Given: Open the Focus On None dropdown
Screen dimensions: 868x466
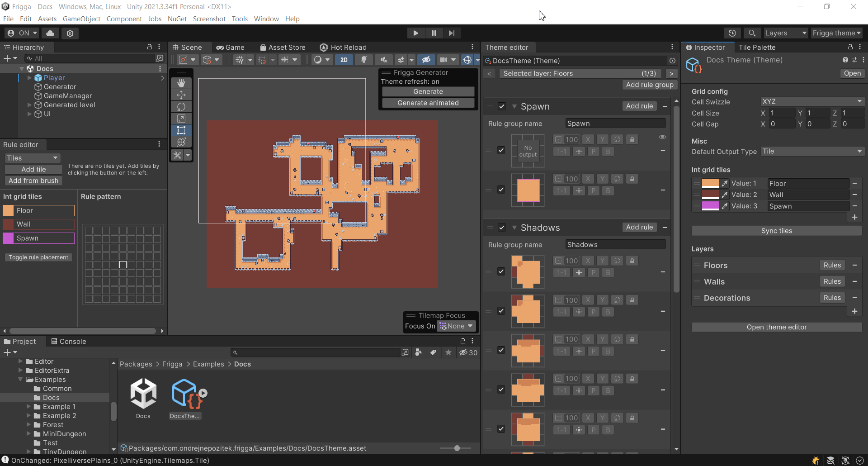Looking at the screenshot, I should pos(456,326).
